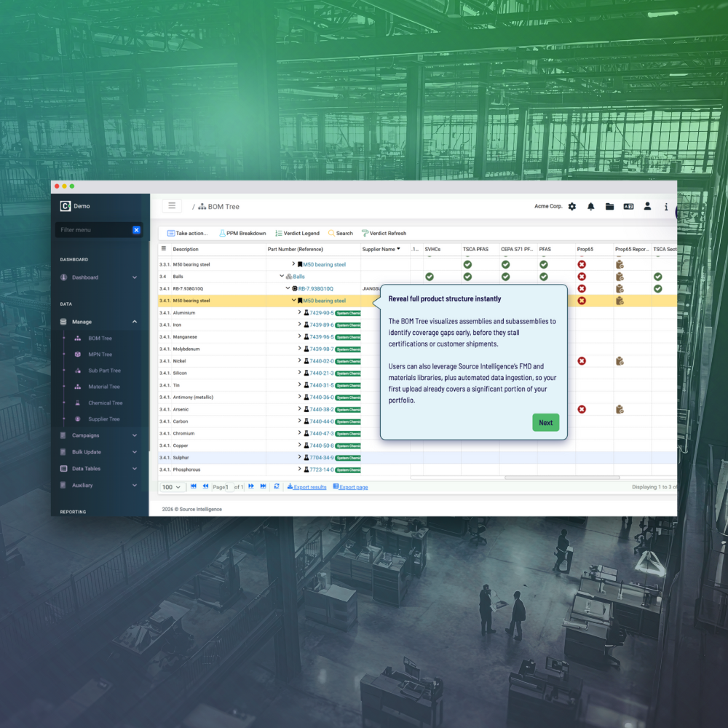Click the Next button in the tooltip
728x728 pixels.
[546, 422]
